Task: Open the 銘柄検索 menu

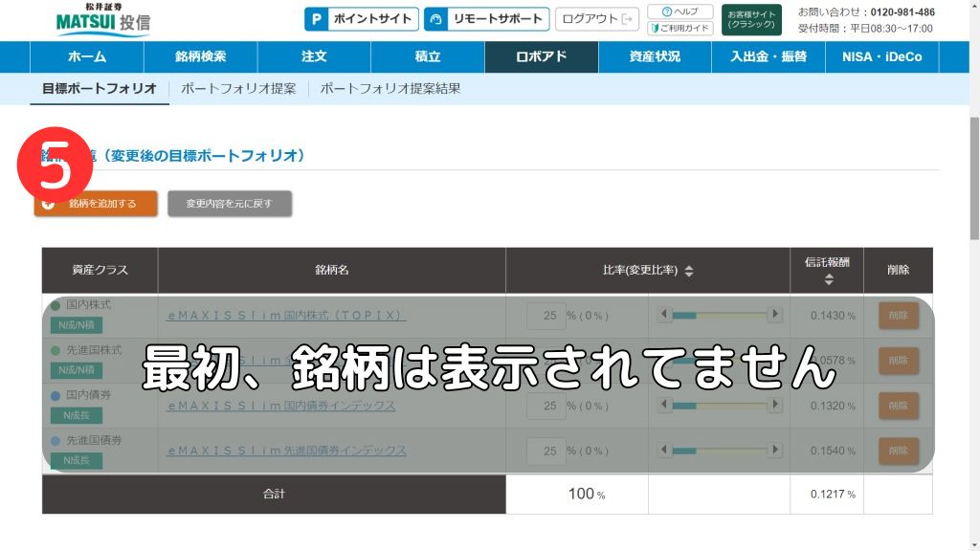Action: pyautogui.click(x=201, y=56)
